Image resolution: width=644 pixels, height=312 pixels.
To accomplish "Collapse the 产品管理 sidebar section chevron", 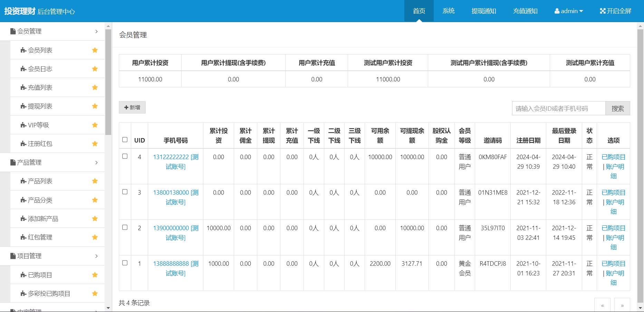I will [96, 163].
